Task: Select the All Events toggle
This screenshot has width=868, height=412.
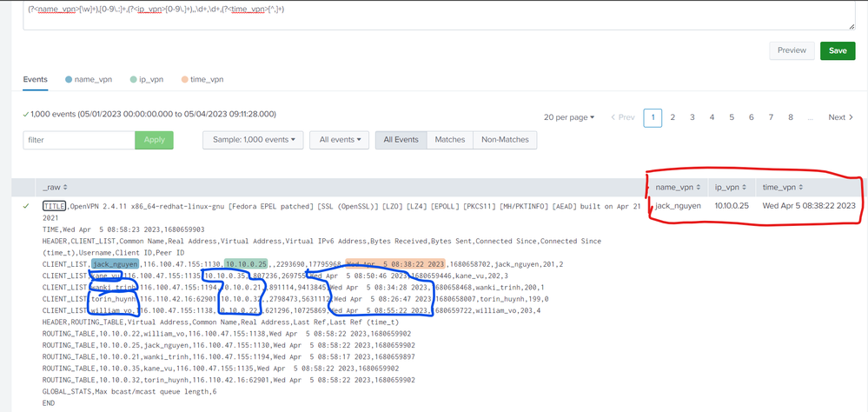Action: tap(401, 139)
